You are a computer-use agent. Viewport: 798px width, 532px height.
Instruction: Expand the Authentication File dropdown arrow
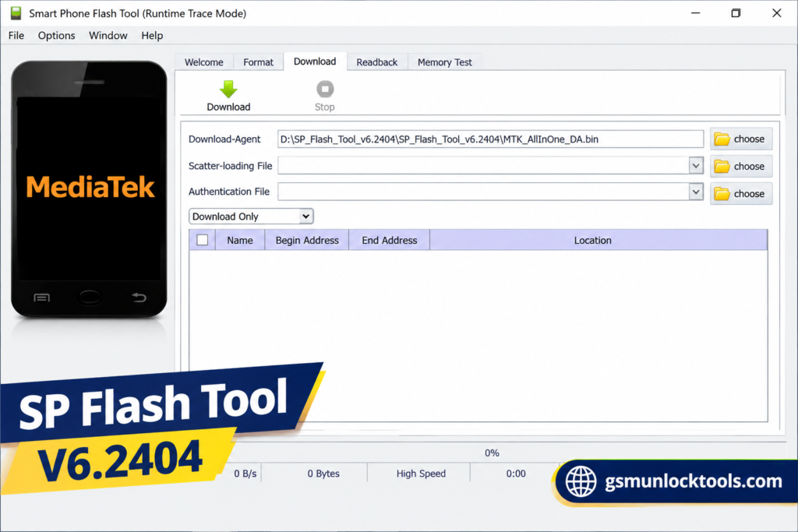coord(696,192)
